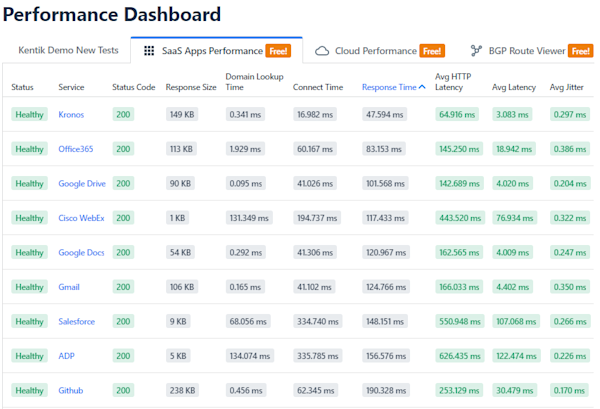
Task: Click domain lookup time 131.349 ms
Action: tap(249, 218)
